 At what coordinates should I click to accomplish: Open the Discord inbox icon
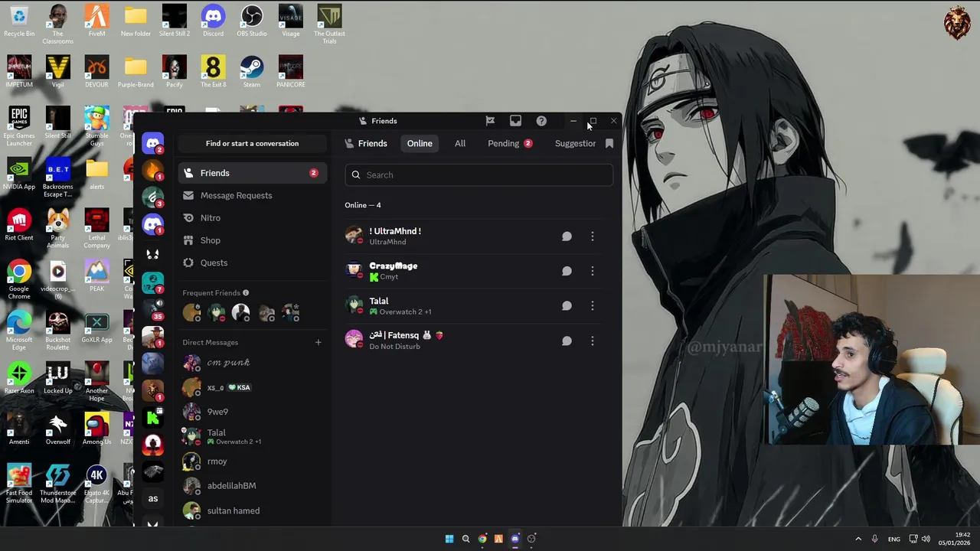(x=515, y=121)
